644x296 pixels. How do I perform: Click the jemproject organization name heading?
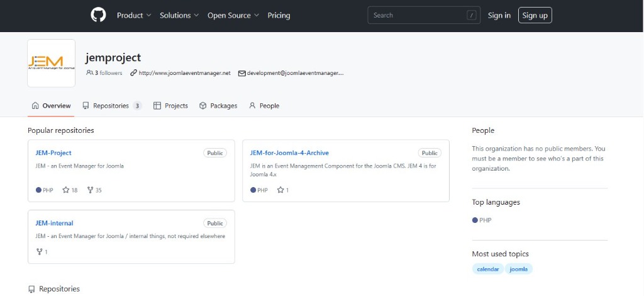tap(113, 57)
